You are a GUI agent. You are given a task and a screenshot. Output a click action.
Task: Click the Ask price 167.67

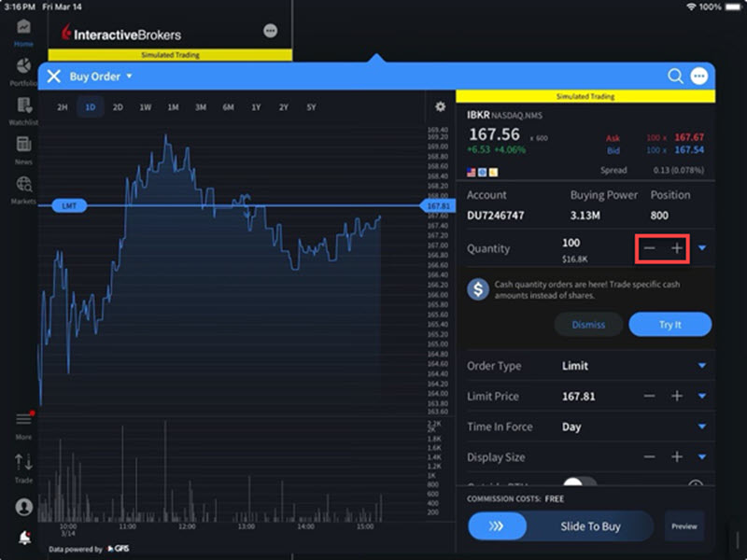pos(689,137)
